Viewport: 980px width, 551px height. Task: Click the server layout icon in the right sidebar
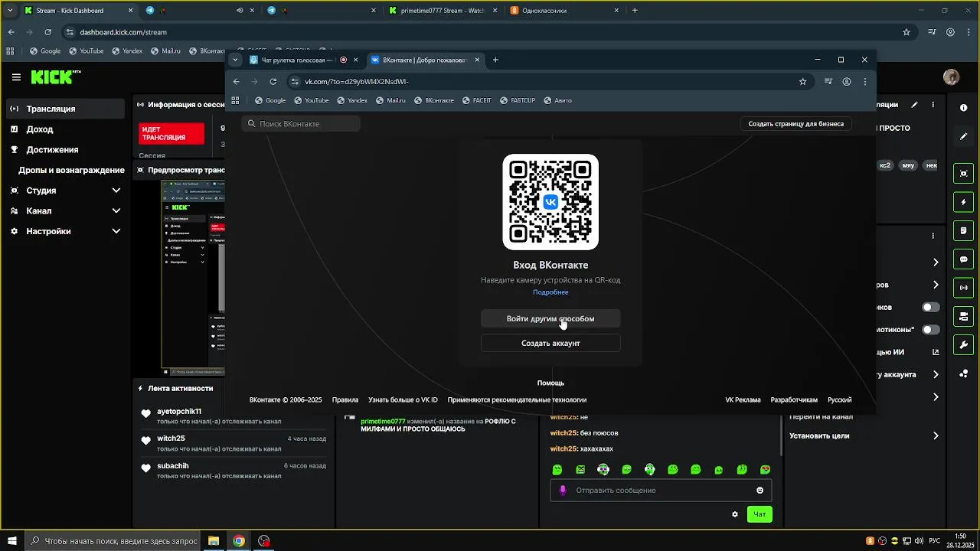point(963,316)
